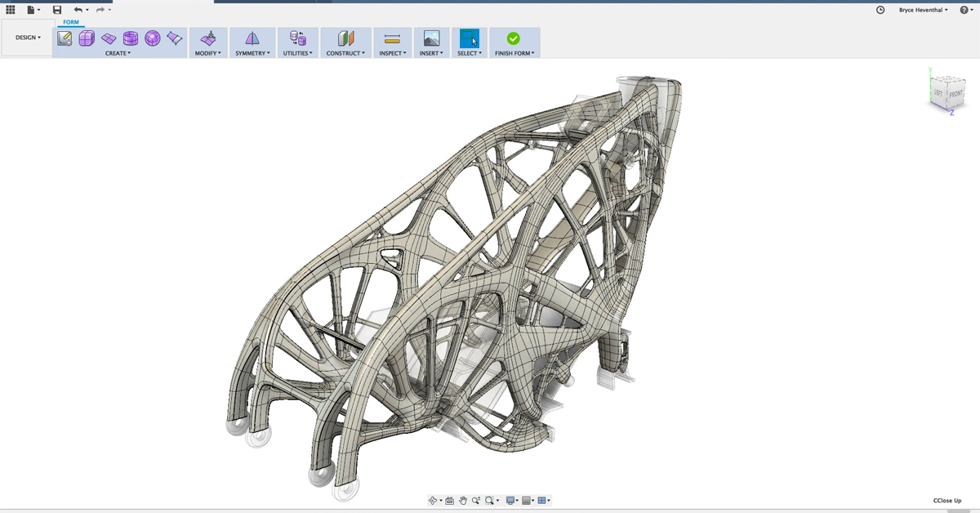Toggle the window Select tool
This screenshot has height=513, width=980.
[x=469, y=38]
